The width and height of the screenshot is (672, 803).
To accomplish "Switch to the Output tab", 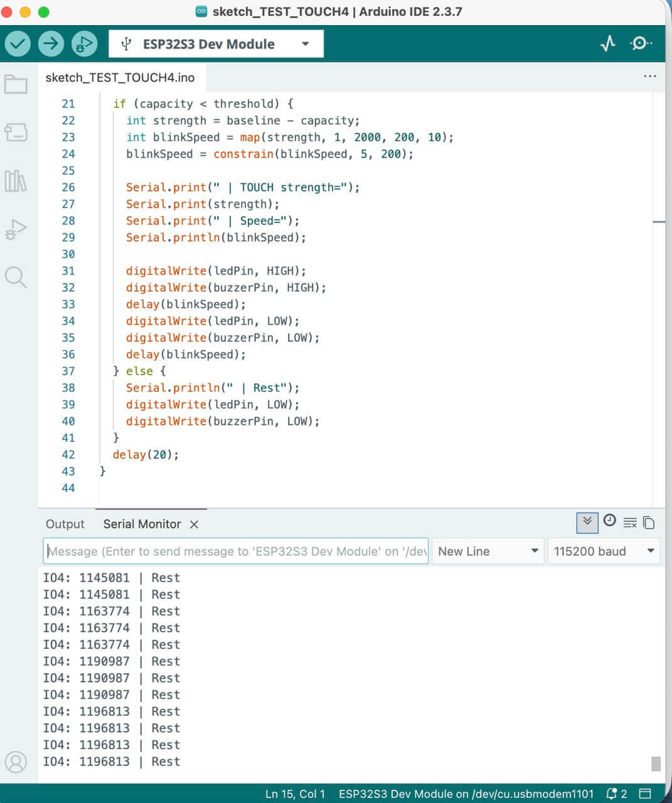I will (65, 524).
